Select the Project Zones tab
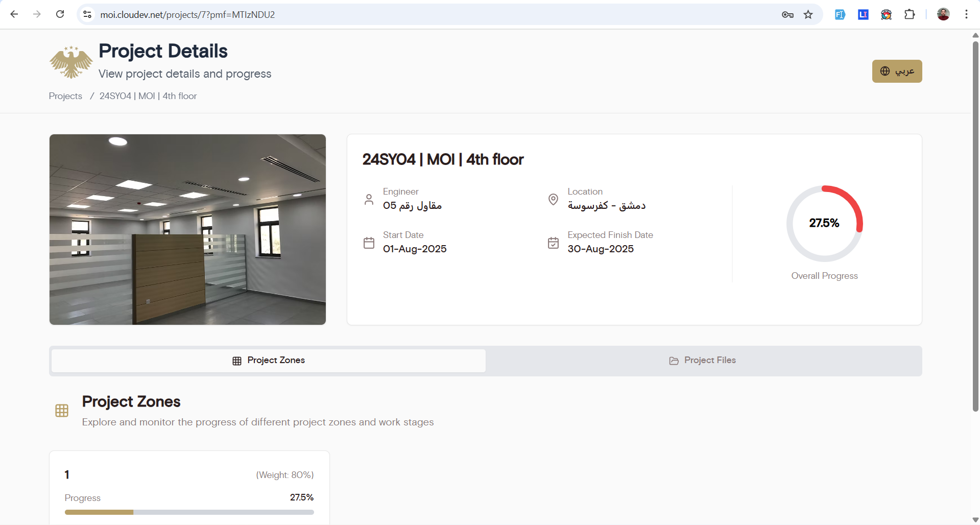This screenshot has height=525, width=980. [x=269, y=361]
